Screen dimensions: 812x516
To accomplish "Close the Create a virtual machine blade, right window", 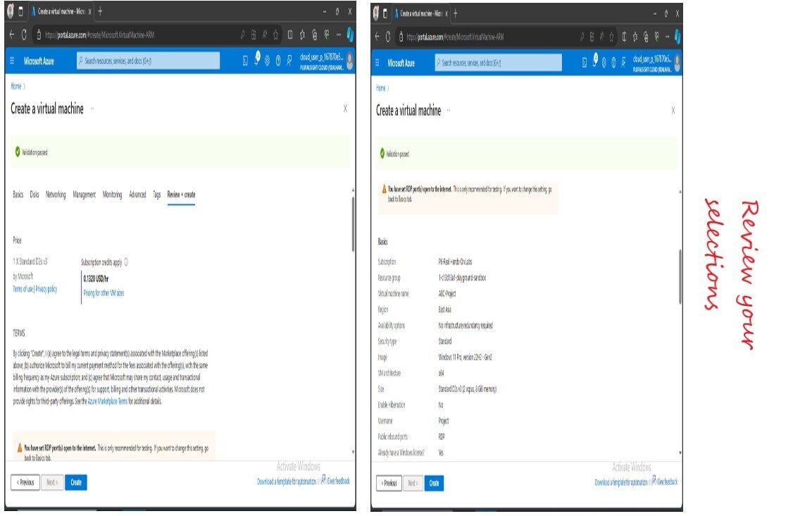I will (673, 111).
